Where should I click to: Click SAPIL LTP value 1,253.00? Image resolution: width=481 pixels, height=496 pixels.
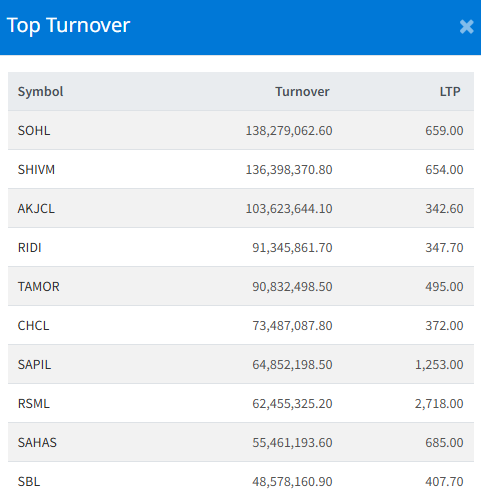pos(439,365)
